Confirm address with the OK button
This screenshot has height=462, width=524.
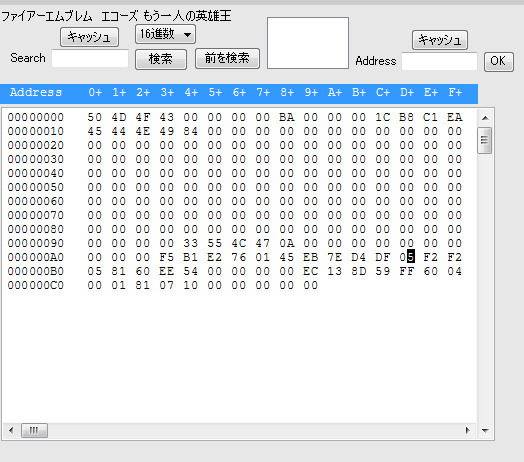498,61
